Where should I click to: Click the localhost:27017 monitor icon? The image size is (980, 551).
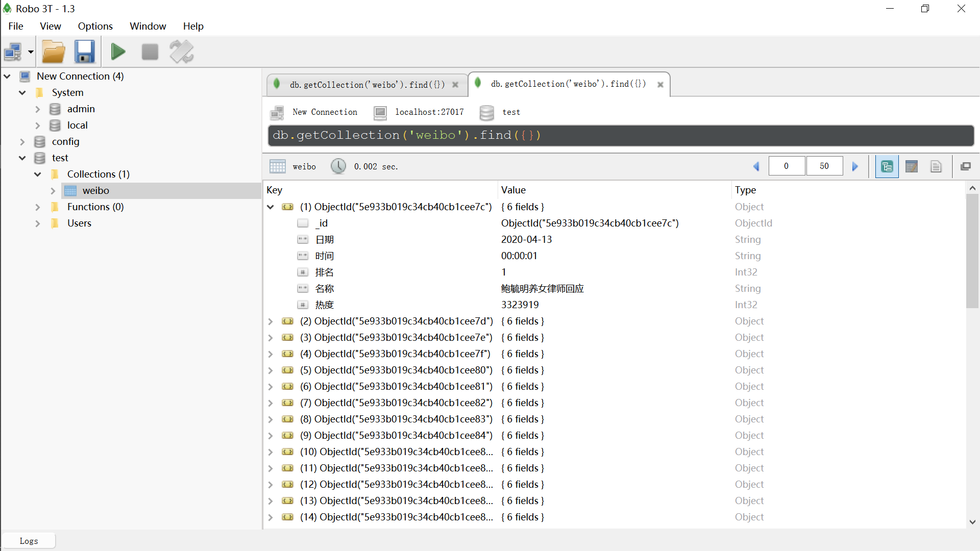[x=380, y=112]
